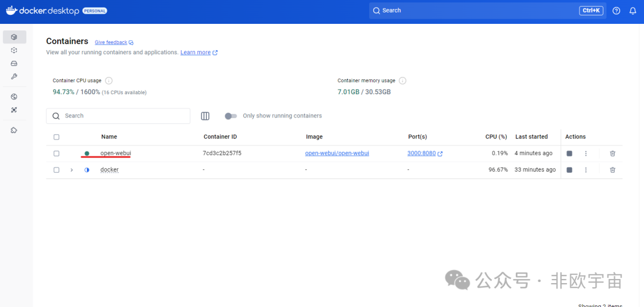Sort by the Last started column header
The width and height of the screenshot is (644, 307).
[531, 137]
